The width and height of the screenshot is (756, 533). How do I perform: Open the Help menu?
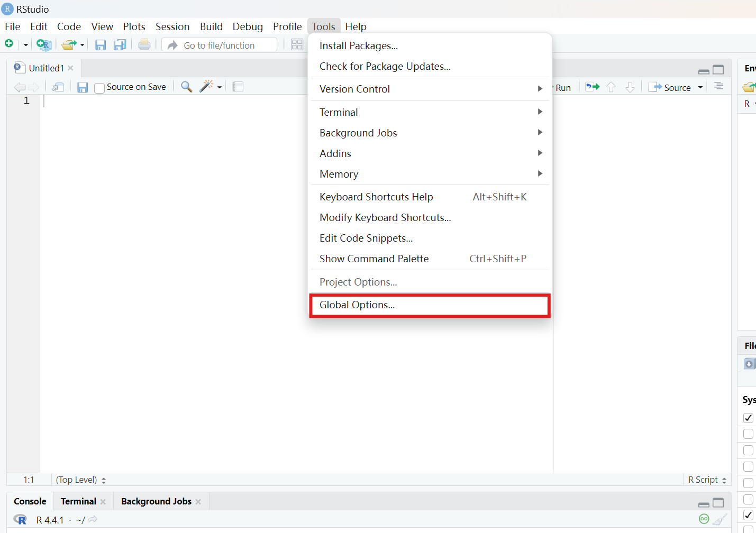(x=356, y=26)
